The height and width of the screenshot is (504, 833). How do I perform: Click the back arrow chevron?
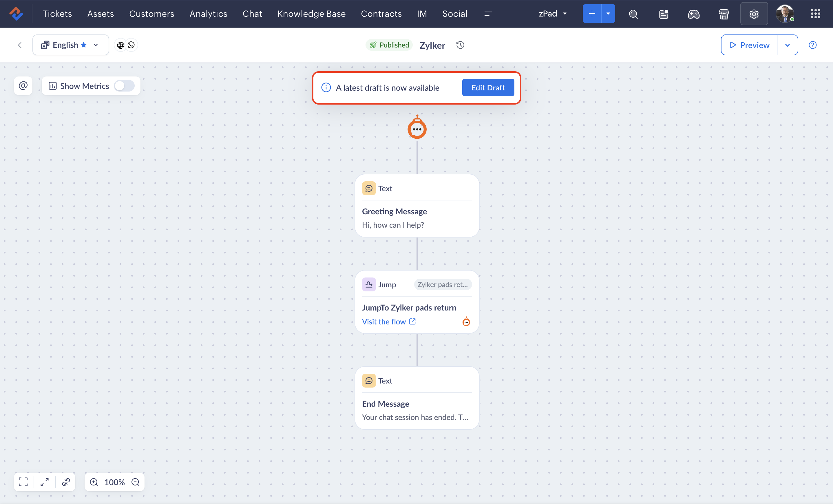click(x=20, y=45)
